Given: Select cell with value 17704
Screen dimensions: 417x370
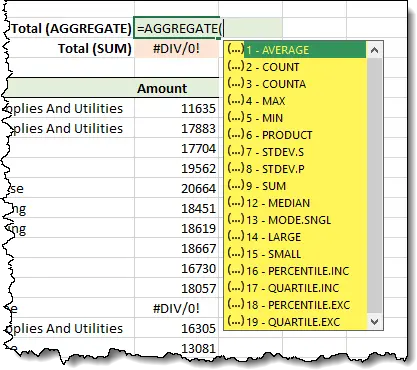Looking at the screenshot, I should coord(177,148).
